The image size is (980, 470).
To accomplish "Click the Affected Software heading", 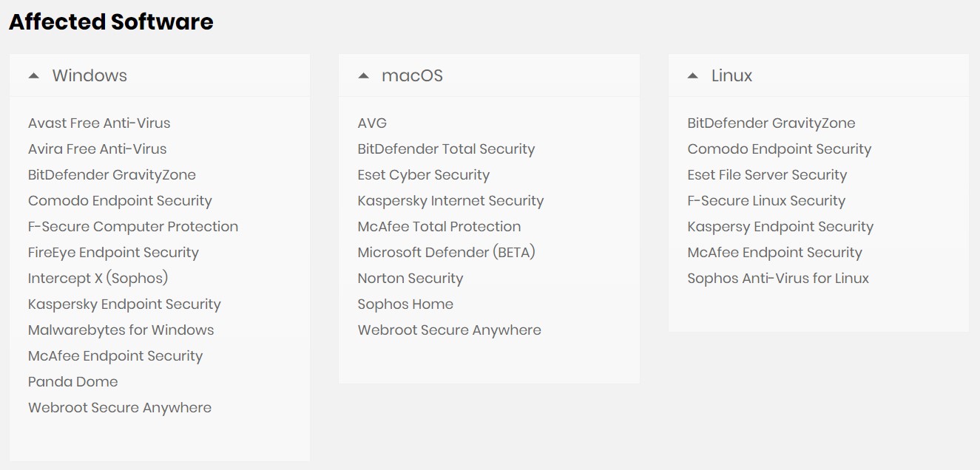I will pyautogui.click(x=111, y=22).
